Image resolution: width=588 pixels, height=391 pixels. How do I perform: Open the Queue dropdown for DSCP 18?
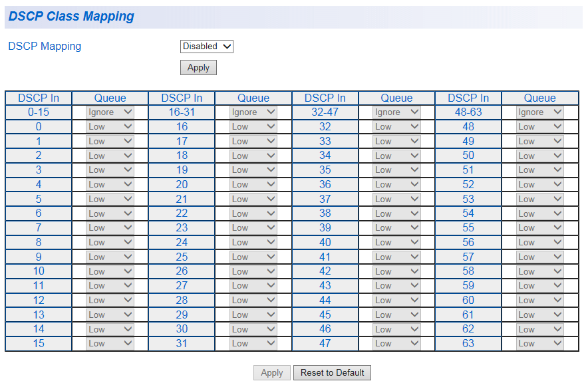(x=253, y=156)
